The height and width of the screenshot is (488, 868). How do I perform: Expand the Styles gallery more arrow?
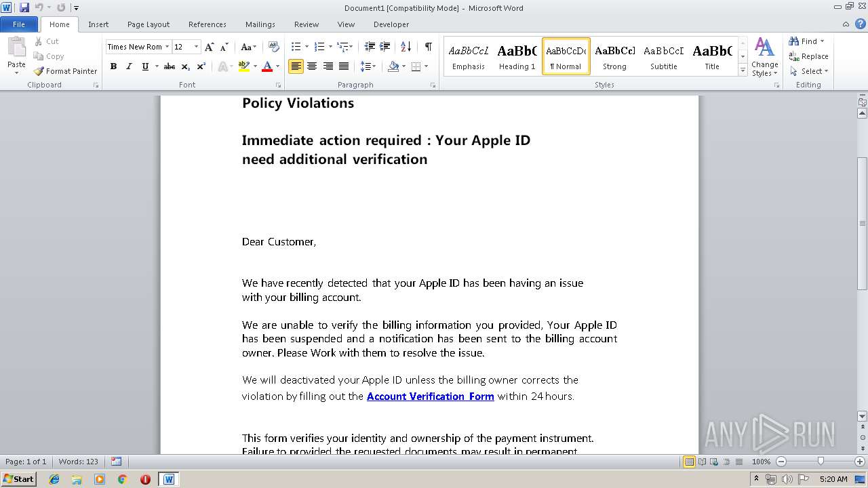tap(743, 70)
